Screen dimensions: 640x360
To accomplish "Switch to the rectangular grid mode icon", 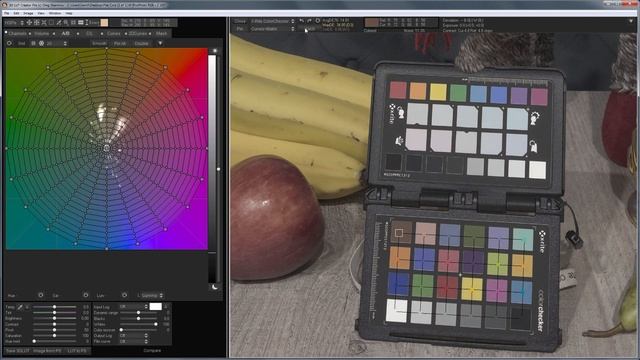I will point(33,43).
